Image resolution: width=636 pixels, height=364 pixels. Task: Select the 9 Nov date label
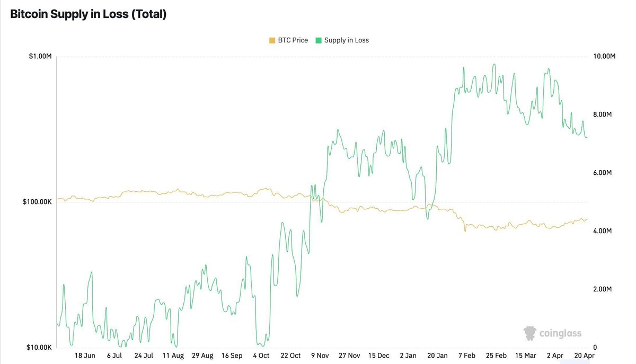320,356
